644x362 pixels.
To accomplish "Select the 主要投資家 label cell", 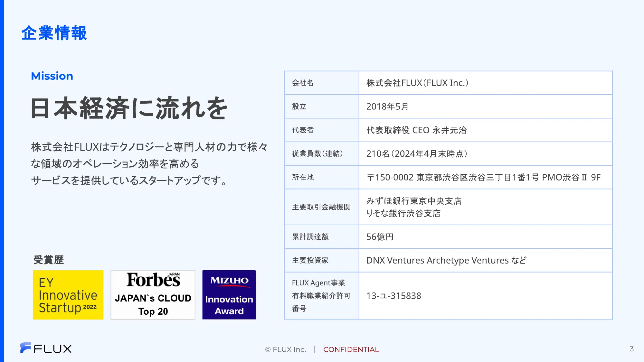I will pyautogui.click(x=322, y=260).
